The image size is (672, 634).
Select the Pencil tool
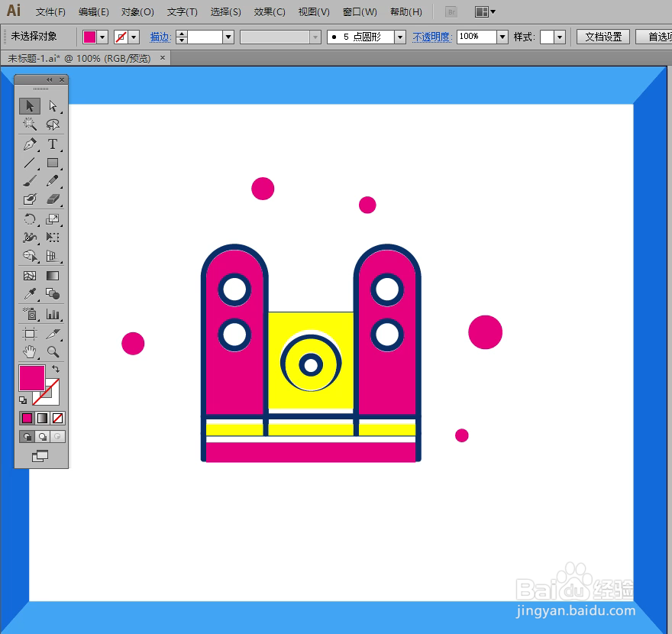pyautogui.click(x=53, y=181)
